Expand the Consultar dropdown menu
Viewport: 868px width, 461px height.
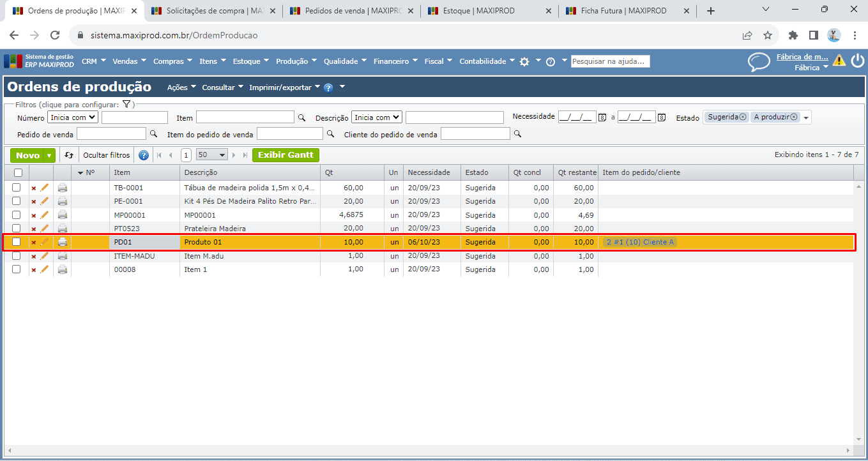coord(222,87)
